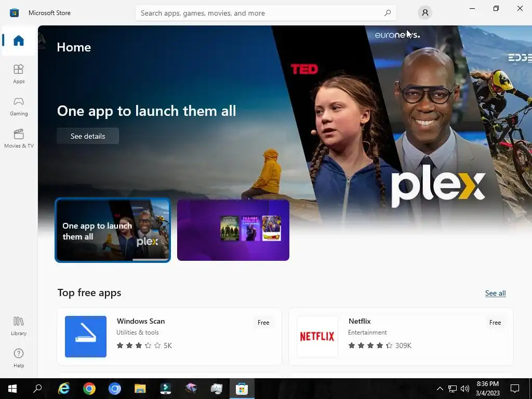Show hidden system tray icons
Viewport: 532px width, 399px height.
pyautogui.click(x=440, y=389)
